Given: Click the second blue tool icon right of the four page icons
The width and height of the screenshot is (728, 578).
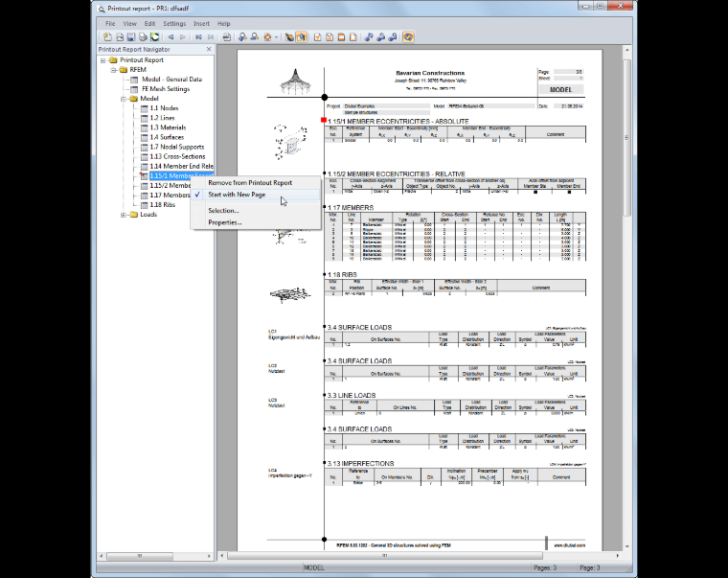Looking at the screenshot, I should pos(380,37).
